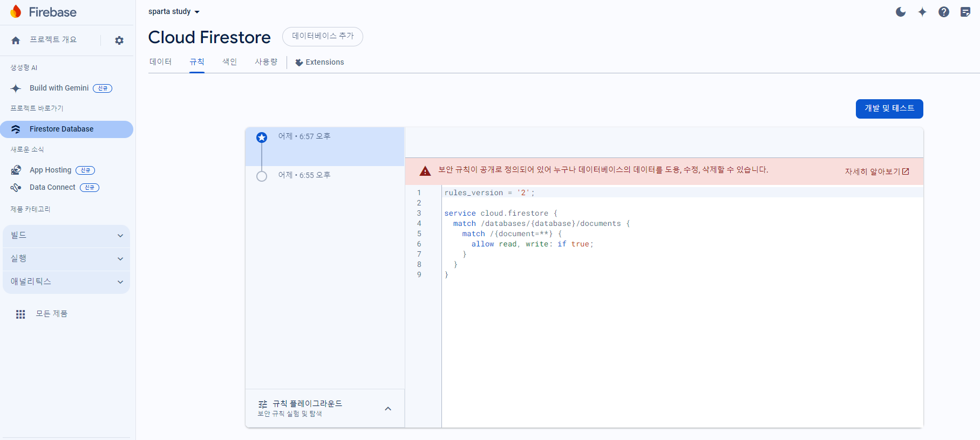Click match /{document=**} code line

pos(512,234)
